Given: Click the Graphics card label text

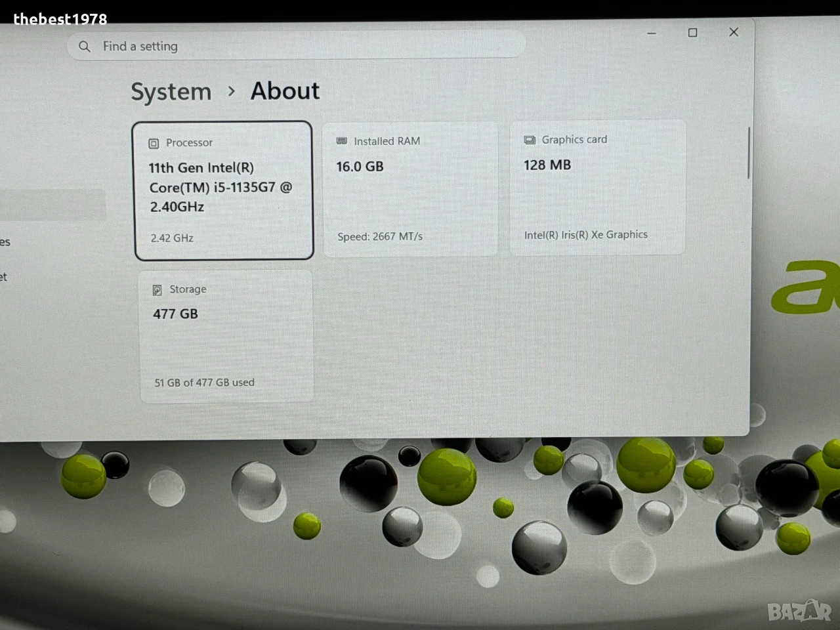Looking at the screenshot, I should (574, 140).
